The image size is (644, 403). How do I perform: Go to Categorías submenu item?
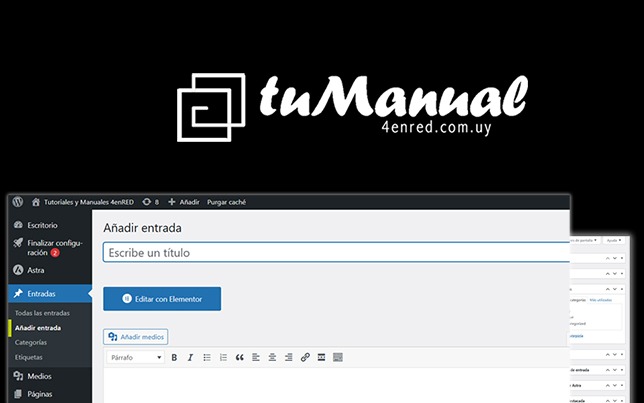[x=31, y=342]
